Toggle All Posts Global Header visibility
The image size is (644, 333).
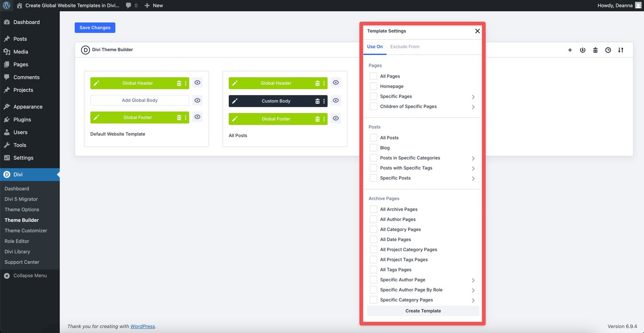pyautogui.click(x=336, y=82)
